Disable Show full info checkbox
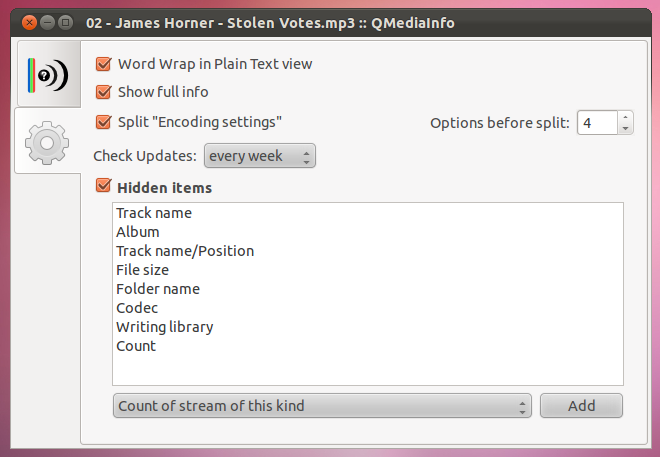Viewport: 660px width, 457px height. [x=104, y=92]
